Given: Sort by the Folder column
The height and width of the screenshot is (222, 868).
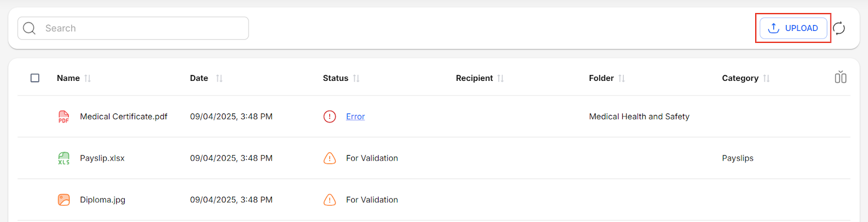Looking at the screenshot, I should 622,78.
